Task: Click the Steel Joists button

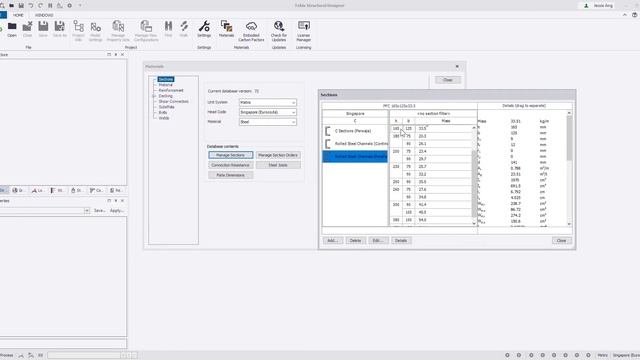Action: (278, 165)
